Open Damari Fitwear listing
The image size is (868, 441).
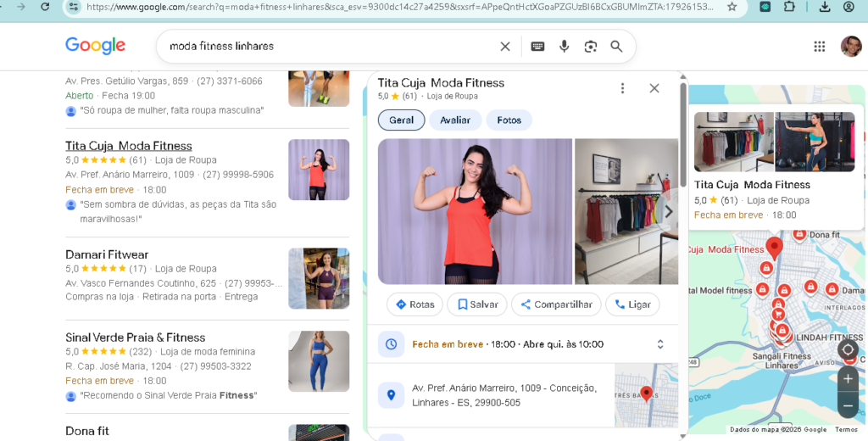[107, 254]
